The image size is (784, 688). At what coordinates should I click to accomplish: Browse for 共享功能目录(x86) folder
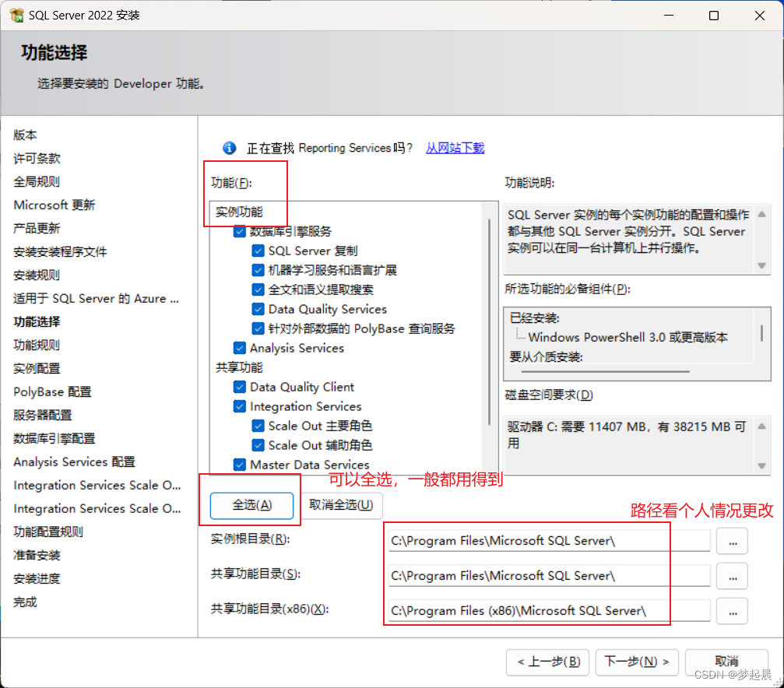pyautogui.click(x=732, y=611)
